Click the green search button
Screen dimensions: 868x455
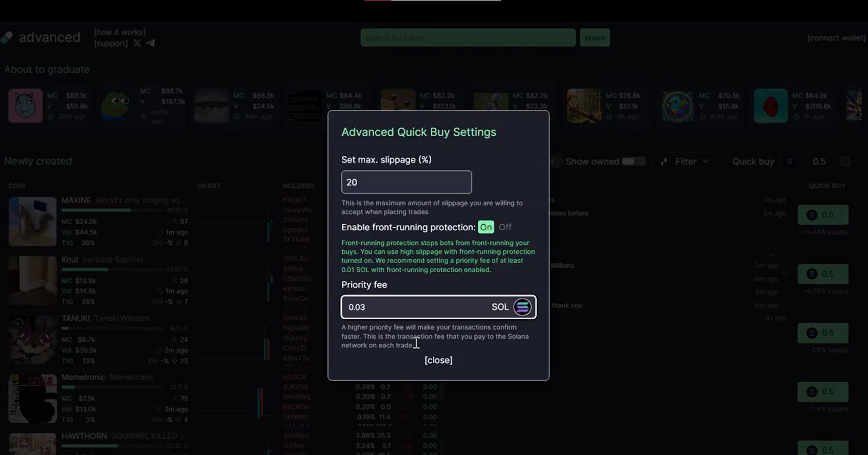[595, 37]
